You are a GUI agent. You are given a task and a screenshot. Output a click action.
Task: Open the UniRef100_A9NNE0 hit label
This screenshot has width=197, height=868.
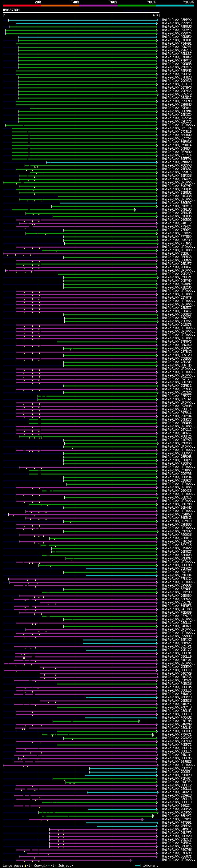tap(176, 37)
